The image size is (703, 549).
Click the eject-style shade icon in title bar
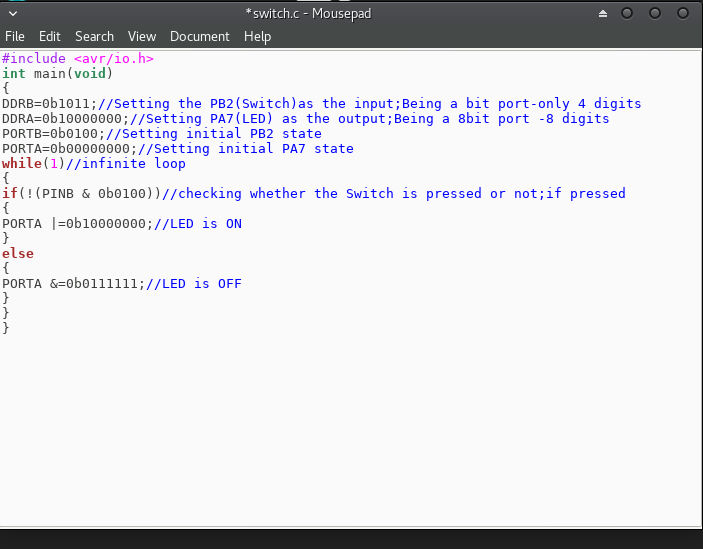[x=603, y=14]
